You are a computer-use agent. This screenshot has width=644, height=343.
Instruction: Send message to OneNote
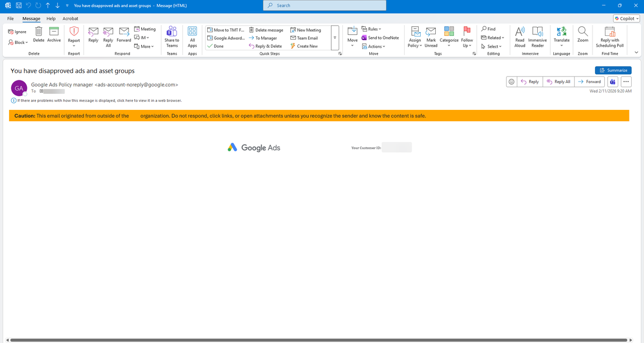(x=380, y=38)
